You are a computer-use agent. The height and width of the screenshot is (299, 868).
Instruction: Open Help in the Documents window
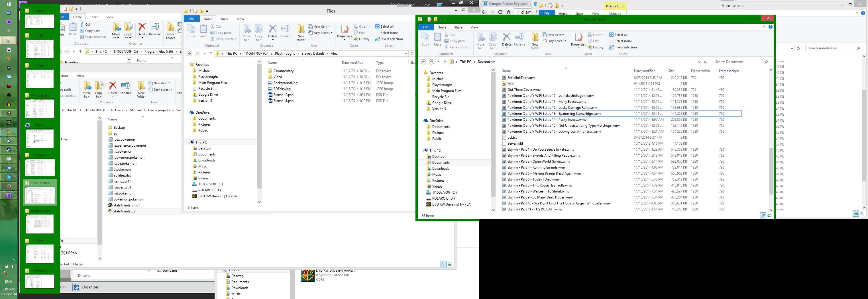pos(770,27)
